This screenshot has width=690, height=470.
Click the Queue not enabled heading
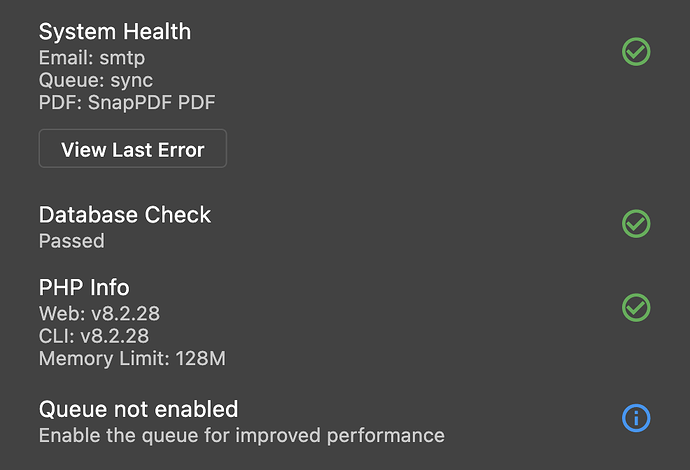pos(138,409)
